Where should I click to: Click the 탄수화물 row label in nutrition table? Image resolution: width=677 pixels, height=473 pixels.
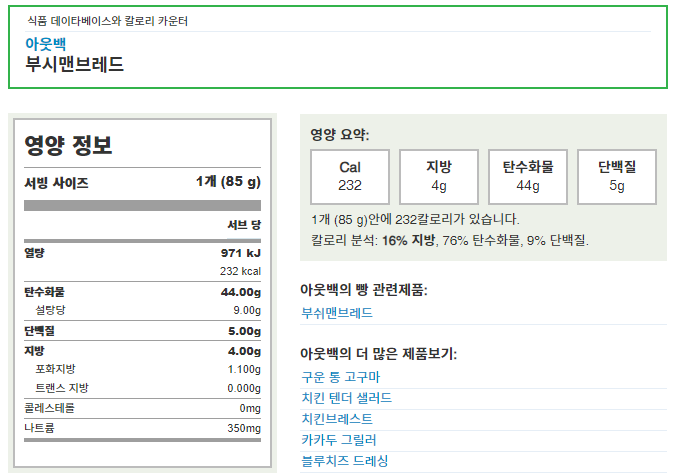[44, 292]
